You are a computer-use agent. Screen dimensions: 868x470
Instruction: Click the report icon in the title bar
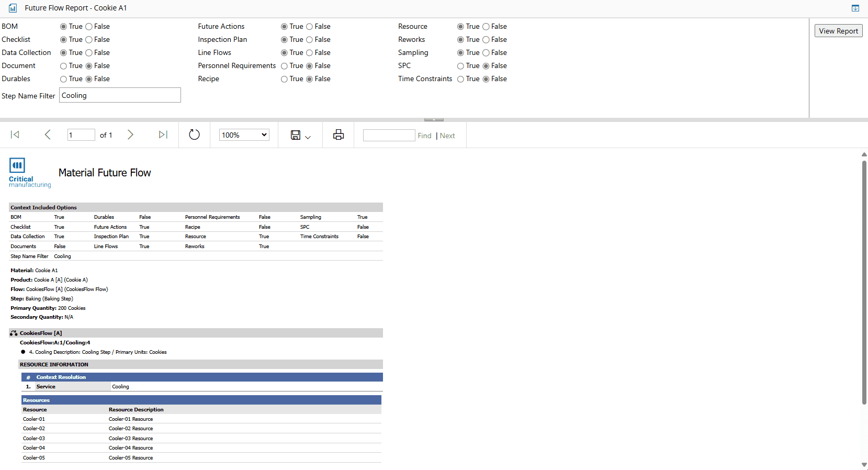(13, 8)
